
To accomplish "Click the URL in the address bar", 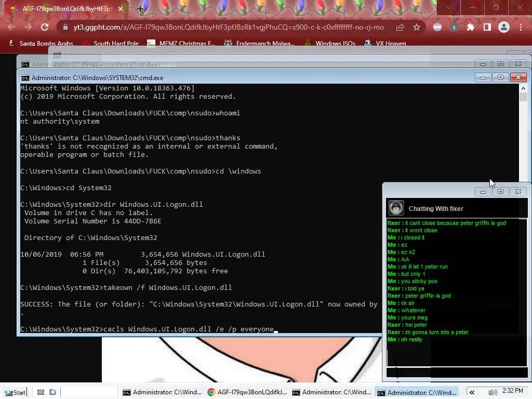I will tap(229, 27).
